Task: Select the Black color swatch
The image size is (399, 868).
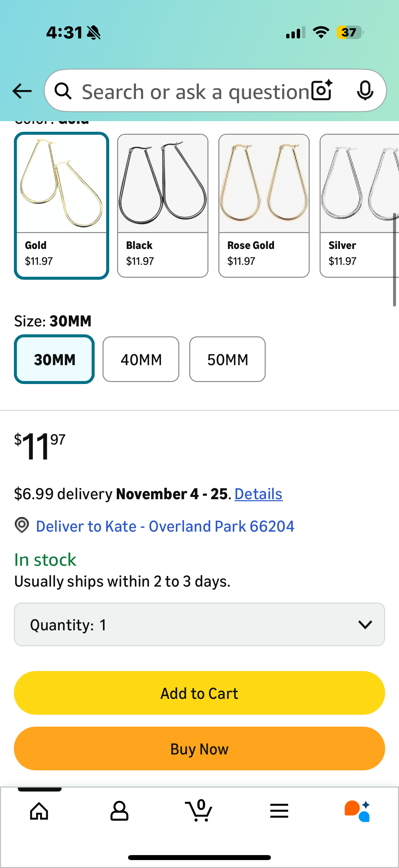Action: tap(163, 206)
